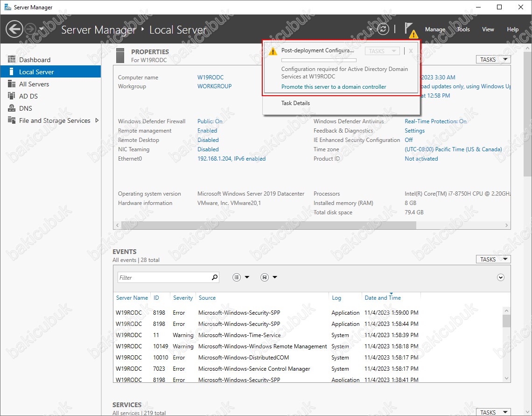The image size is (532, 416).
Task: Click the Ethernet0 IP address link
Action: 231,158
